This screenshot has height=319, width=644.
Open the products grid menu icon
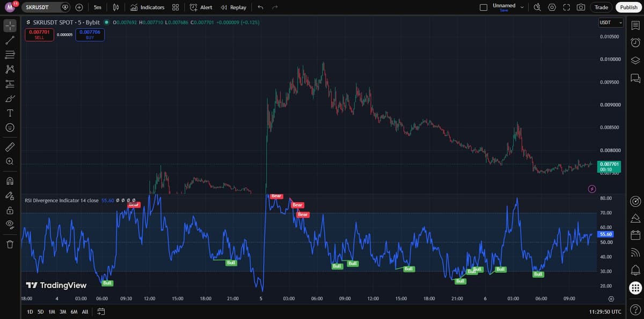[635, 288]
